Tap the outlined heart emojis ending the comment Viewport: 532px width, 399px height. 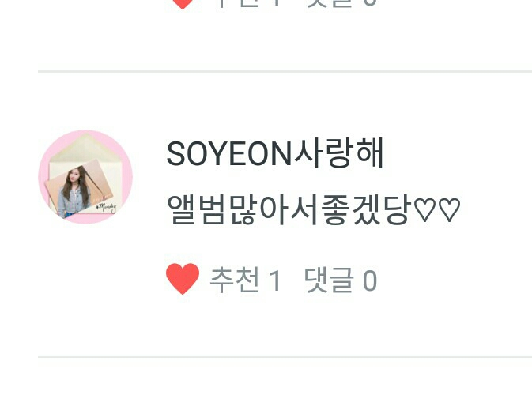pyautogui.click(x=438, y=210)
